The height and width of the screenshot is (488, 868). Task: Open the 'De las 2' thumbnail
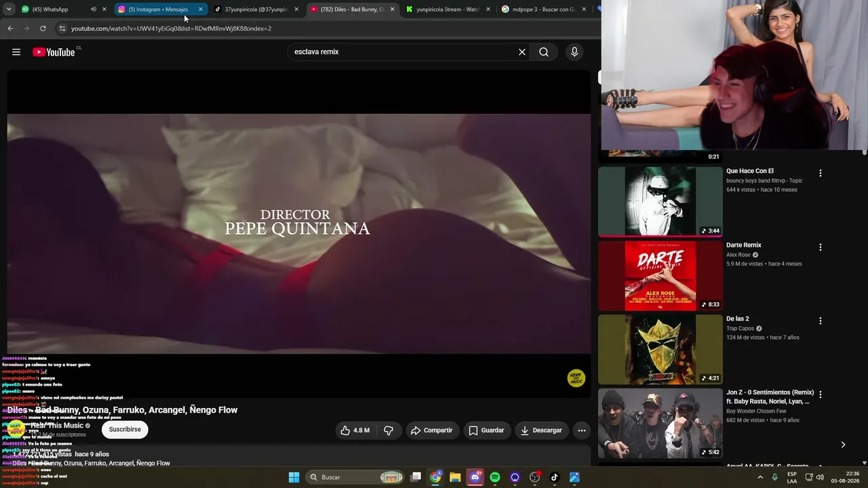[660, 350]
